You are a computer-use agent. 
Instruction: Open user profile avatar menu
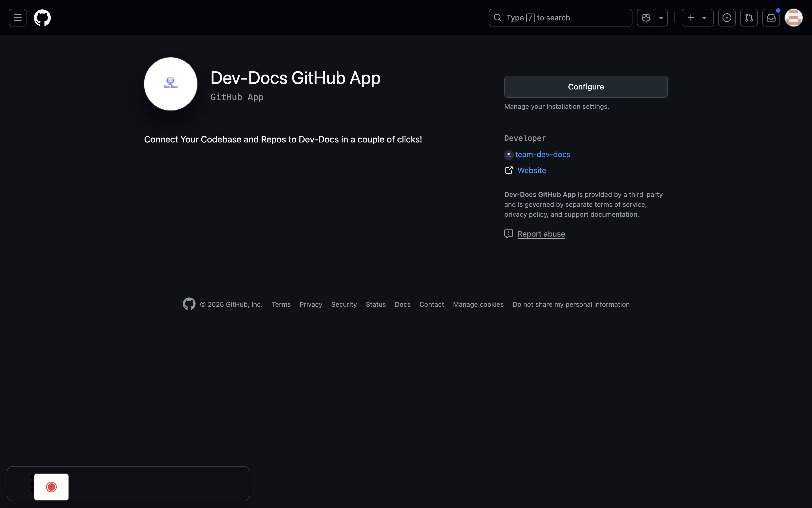point(793,18)
